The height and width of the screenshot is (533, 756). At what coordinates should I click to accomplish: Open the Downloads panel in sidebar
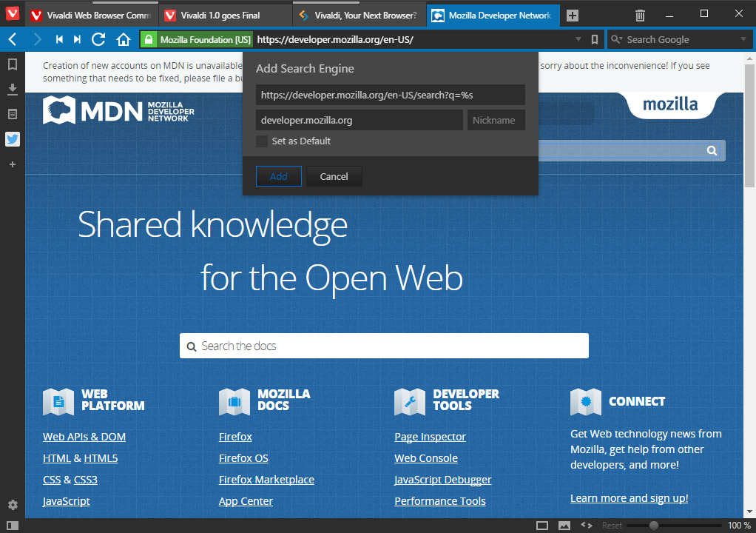tap(12, 89)
